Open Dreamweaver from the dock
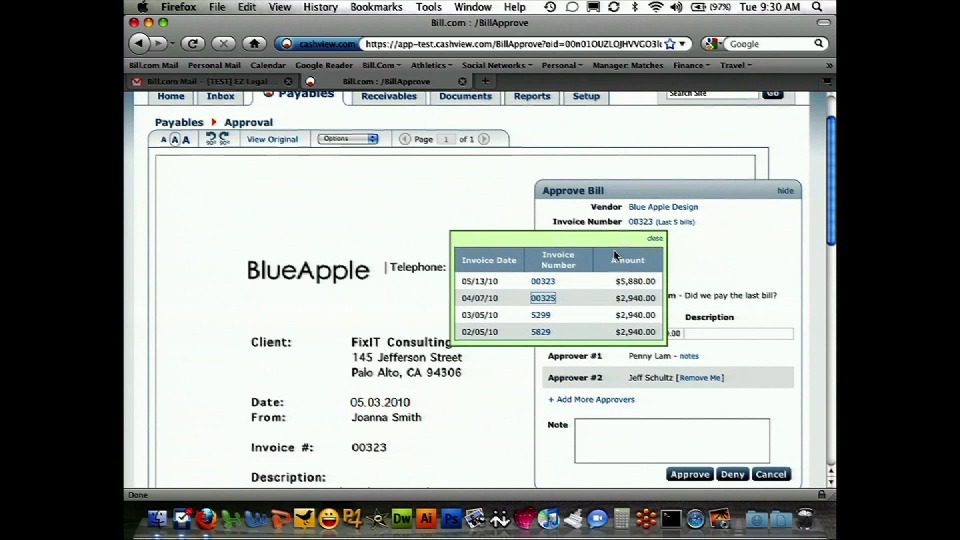Screen dimensions: 960x540 coord(402,519)
